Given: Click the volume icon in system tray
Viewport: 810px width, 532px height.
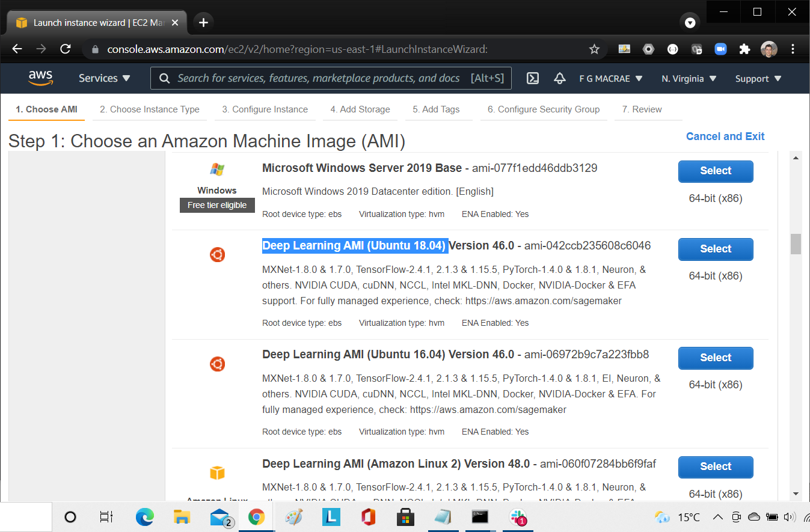Looking at the screenshot, I should [790, 517].
